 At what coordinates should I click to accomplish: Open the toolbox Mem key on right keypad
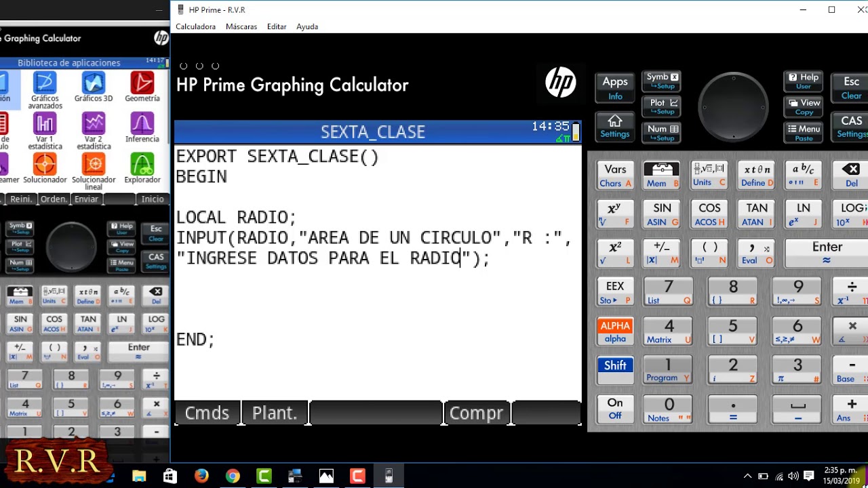click(662, 176)
